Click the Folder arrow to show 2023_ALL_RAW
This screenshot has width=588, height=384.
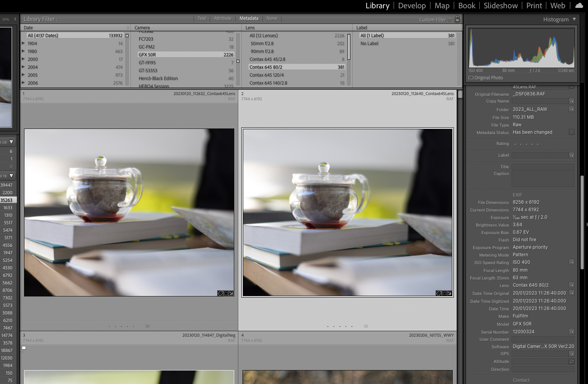(571, 109)
